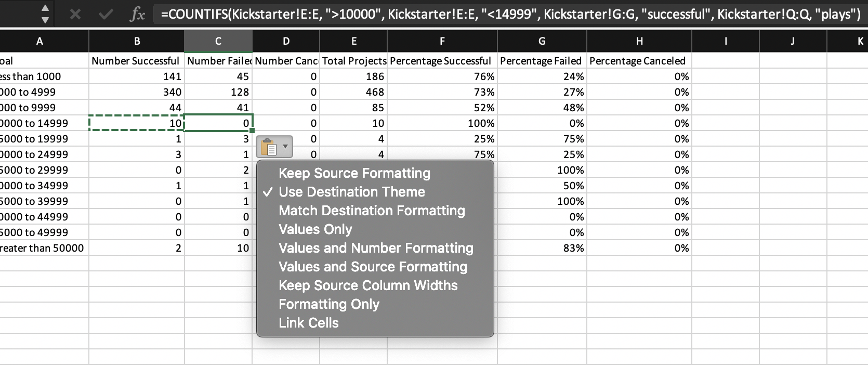Select column D header
868x365 pixels.
click(286, 41)
